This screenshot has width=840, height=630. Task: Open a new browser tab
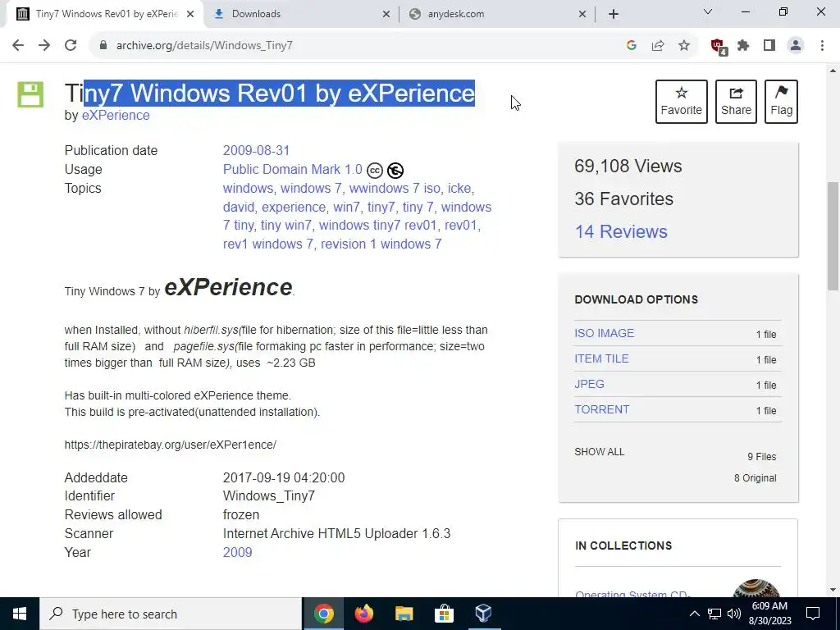click(614, 15)
